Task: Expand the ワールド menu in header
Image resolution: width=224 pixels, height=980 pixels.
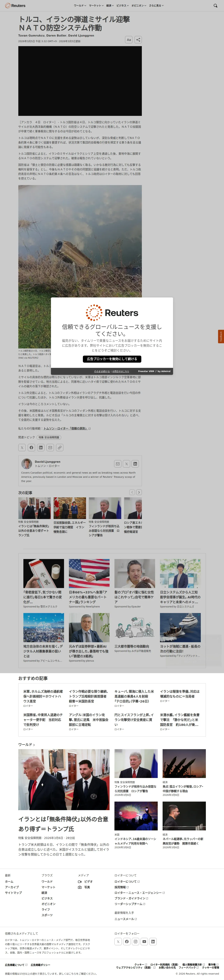Action: click(x=80, y=6)
